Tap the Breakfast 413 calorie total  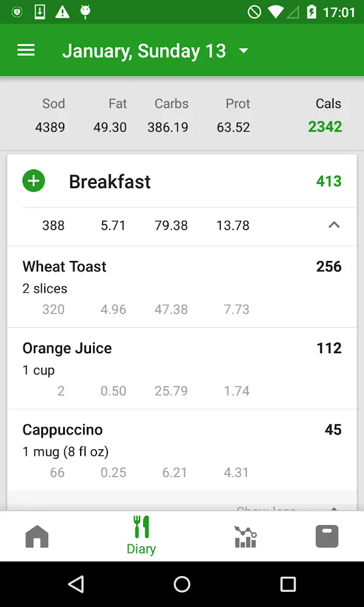click(x=329, y=181)
